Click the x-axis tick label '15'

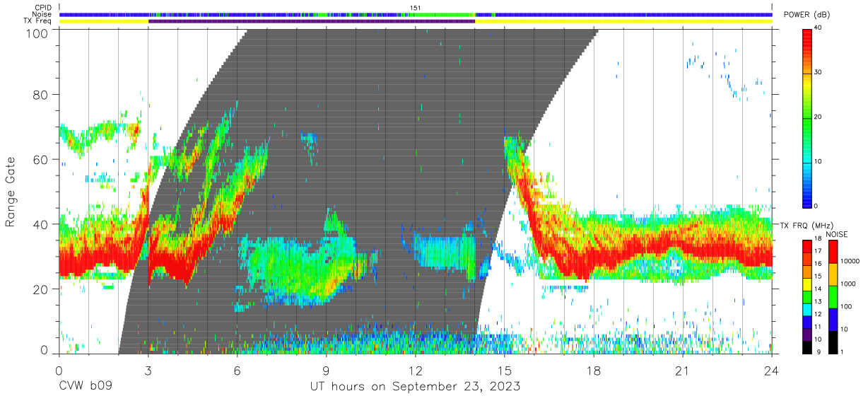pos(505,370)
